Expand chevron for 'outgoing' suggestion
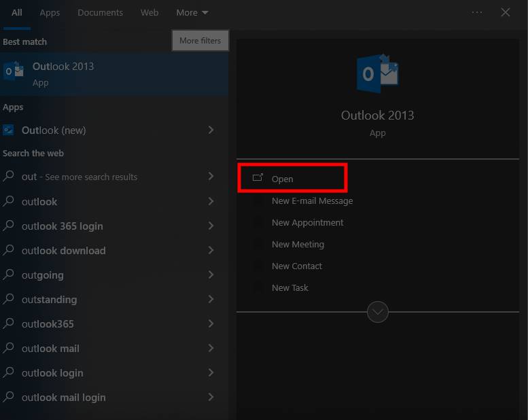The image size is (528, 420). coord(211,275)
